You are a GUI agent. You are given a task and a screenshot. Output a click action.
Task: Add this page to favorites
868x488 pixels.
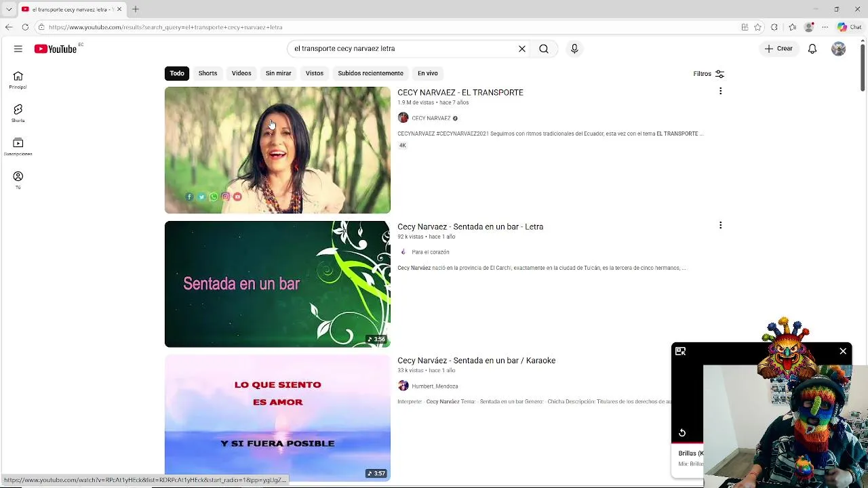coord(758,27)
